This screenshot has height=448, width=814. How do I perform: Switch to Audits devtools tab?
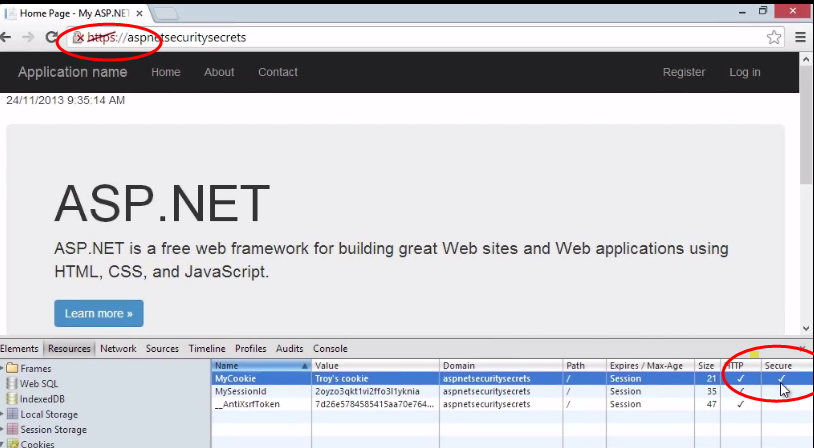coord(290,349)
